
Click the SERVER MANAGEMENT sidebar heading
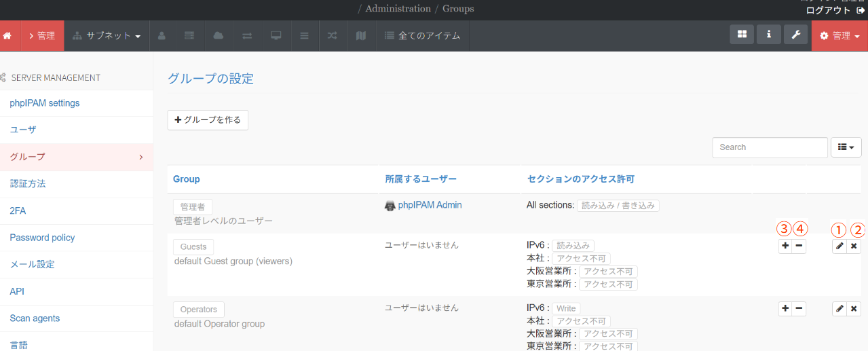coord(56,77)
